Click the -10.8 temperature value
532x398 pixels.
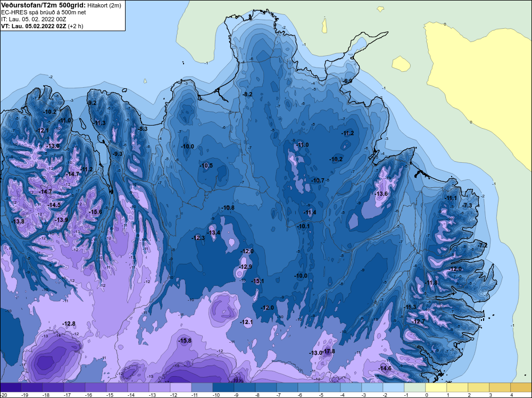point(228,208)
